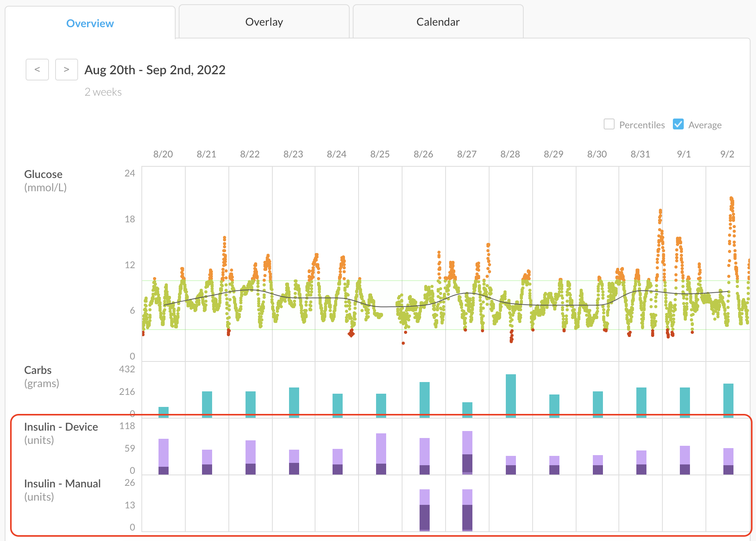Click the Carbs grams section label
This screenshot has height=541, width=756.
click(42, 376)
